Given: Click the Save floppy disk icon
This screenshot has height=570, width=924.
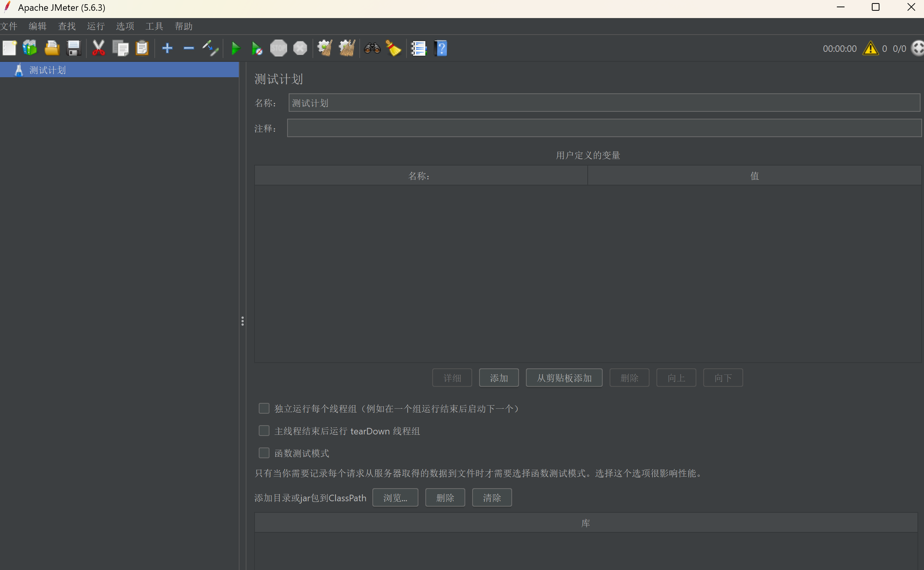Looking at the screenshot, I should (x=73, y=48).
